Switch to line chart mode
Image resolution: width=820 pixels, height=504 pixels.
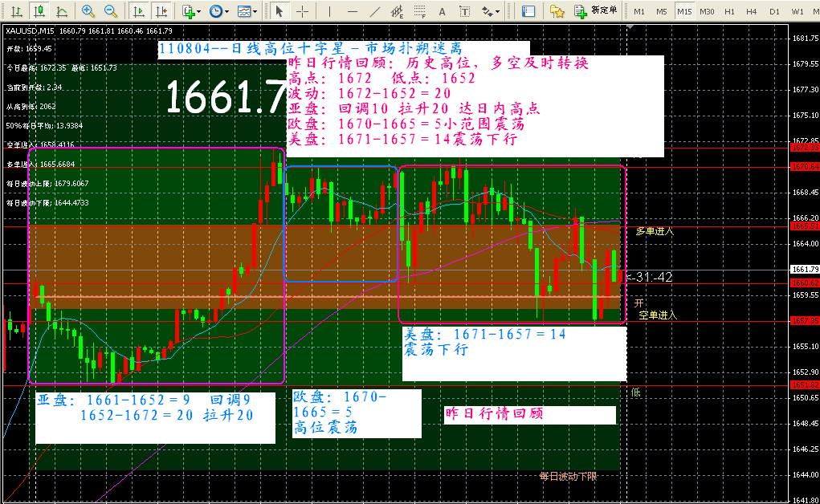point(61,11)
